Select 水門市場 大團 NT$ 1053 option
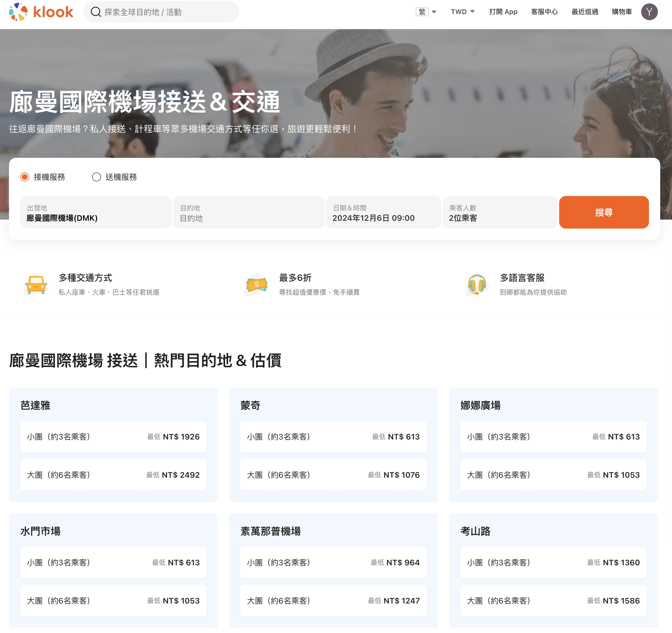This screenshot has height=633, width=672. click(x=113, y=600)
